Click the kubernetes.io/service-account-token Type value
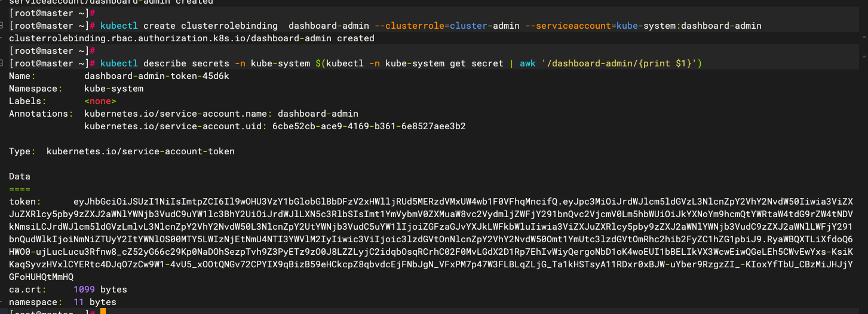The height and width of the screenshot is (314, 868). point(140,151)
